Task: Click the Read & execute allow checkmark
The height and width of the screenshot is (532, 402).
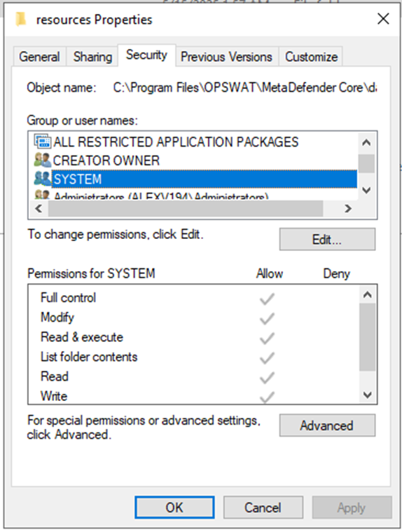Action: click(267, 338)
